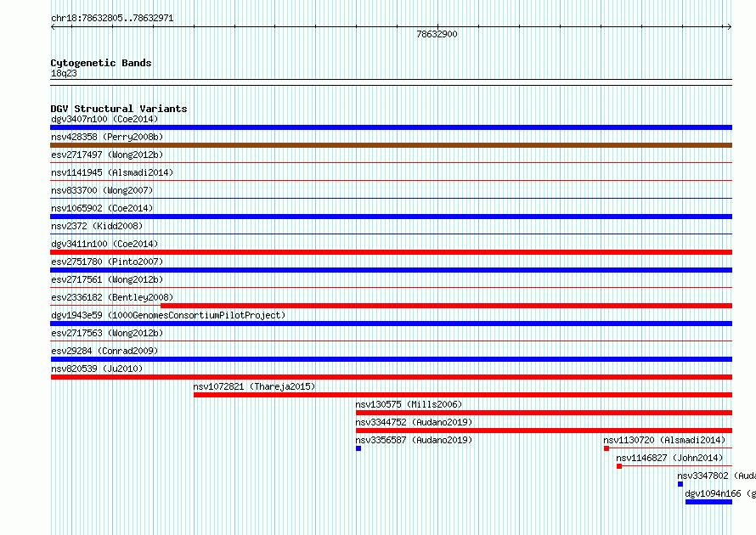
Task: Click the 18q23 cytogenetic band bar
Action: point(391,82)
